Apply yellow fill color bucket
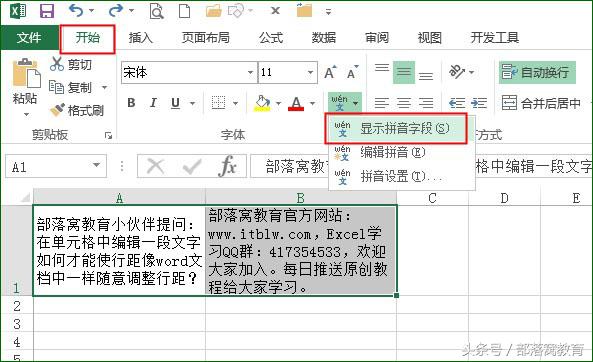593x362 pixels. (x=262, y=103)
